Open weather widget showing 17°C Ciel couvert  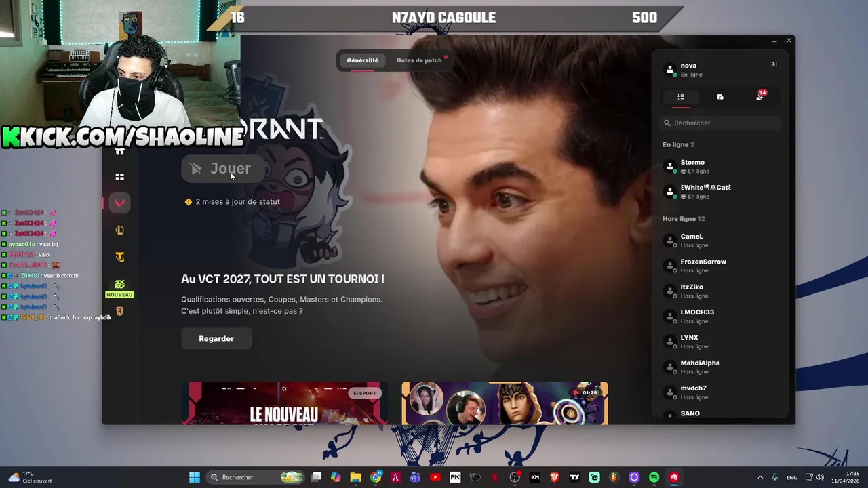[30, 477]
